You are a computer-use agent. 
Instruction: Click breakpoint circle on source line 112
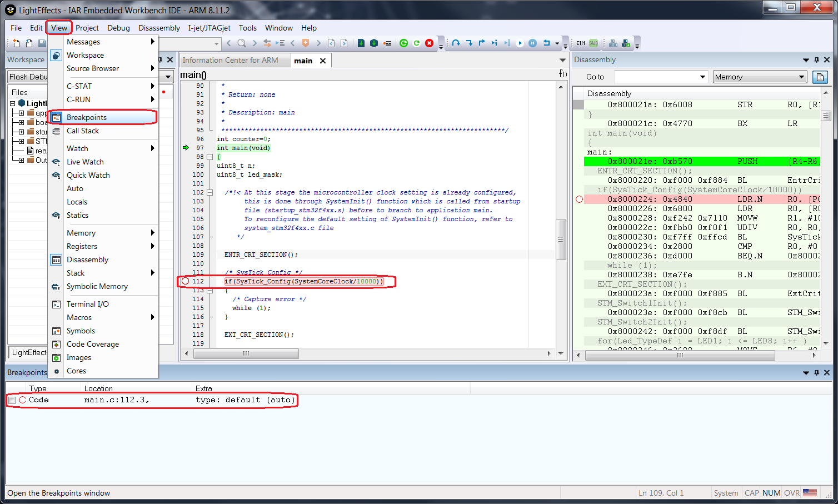[186, 281]
